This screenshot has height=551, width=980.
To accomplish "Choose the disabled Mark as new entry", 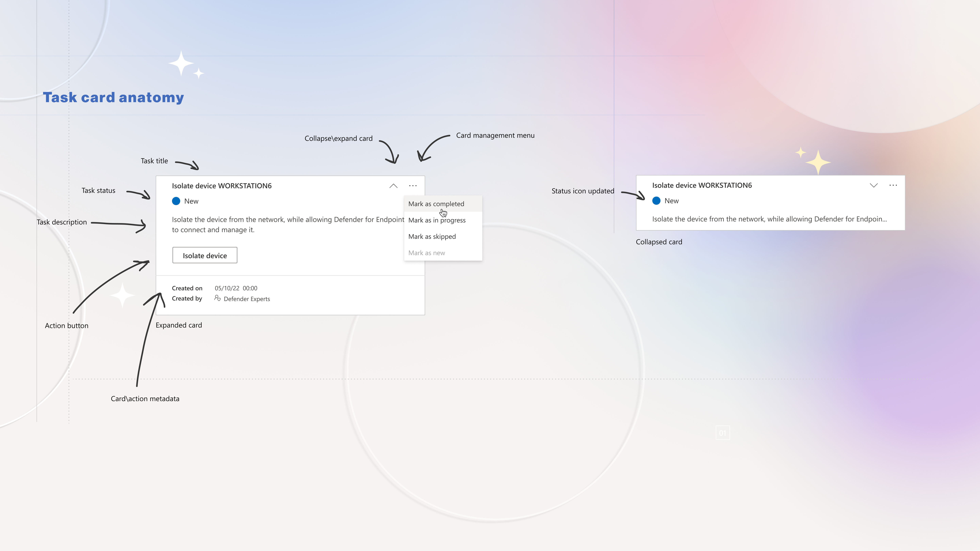I will (443, 253).
